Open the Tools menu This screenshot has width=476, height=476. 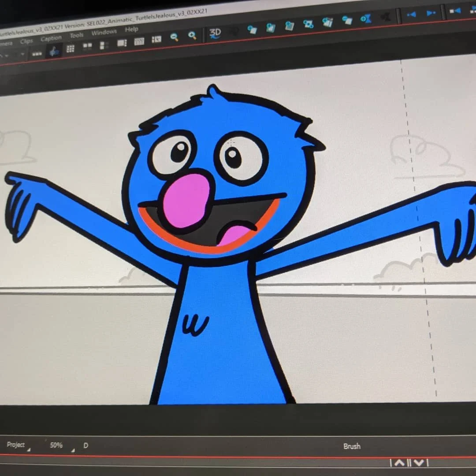click(x=76, y=35)
